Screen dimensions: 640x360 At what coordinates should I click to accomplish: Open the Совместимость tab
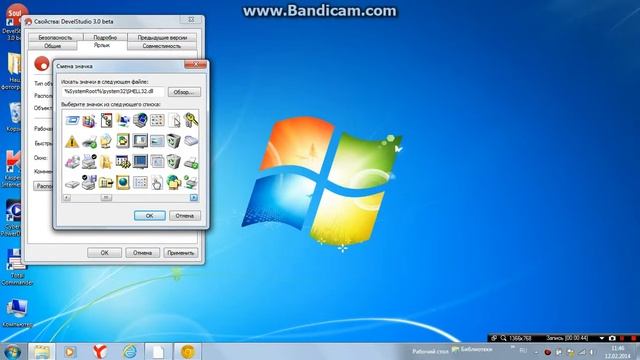(162, 46)
